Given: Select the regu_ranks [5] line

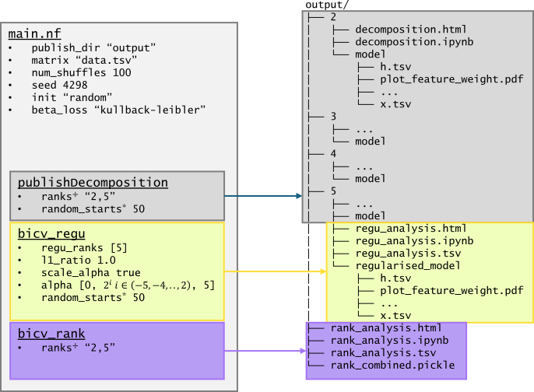Looking at the screenshot, I should (x=84, y=247).
